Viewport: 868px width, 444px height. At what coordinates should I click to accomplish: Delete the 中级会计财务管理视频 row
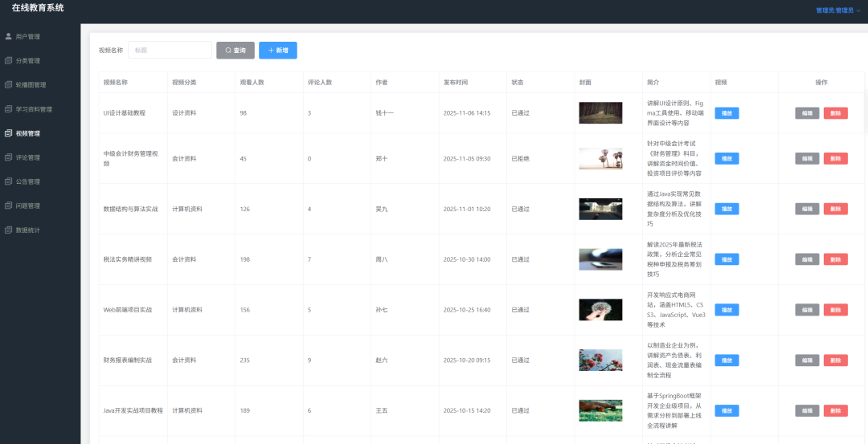pos(836,159)
